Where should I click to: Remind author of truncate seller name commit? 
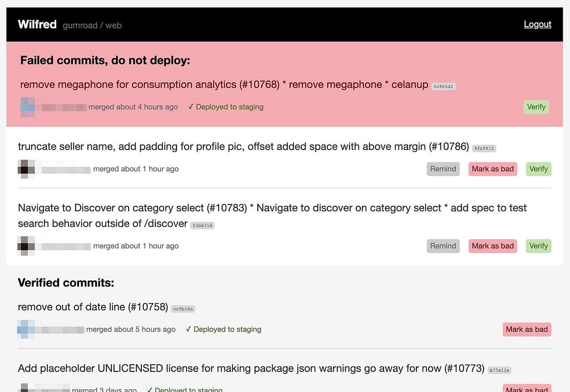[443, 169]
